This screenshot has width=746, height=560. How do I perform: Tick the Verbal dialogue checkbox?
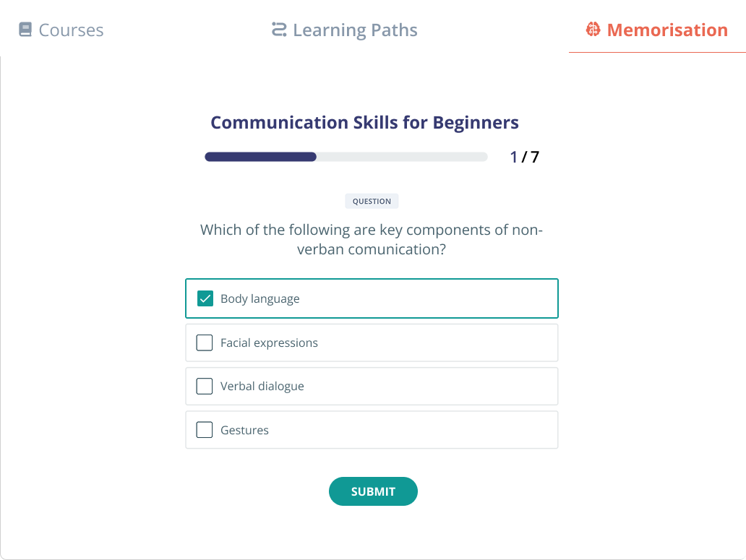coord(205,386)
